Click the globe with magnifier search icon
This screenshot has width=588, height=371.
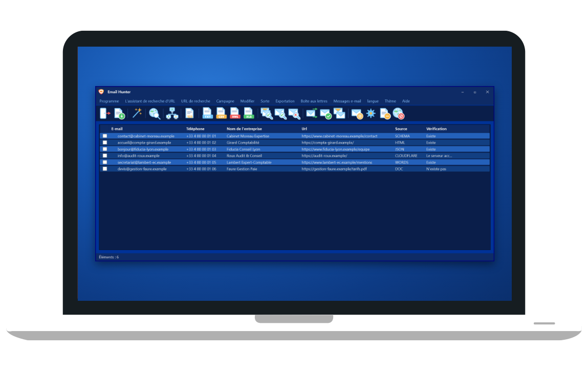pyautogui.click(x=155, y=113)
